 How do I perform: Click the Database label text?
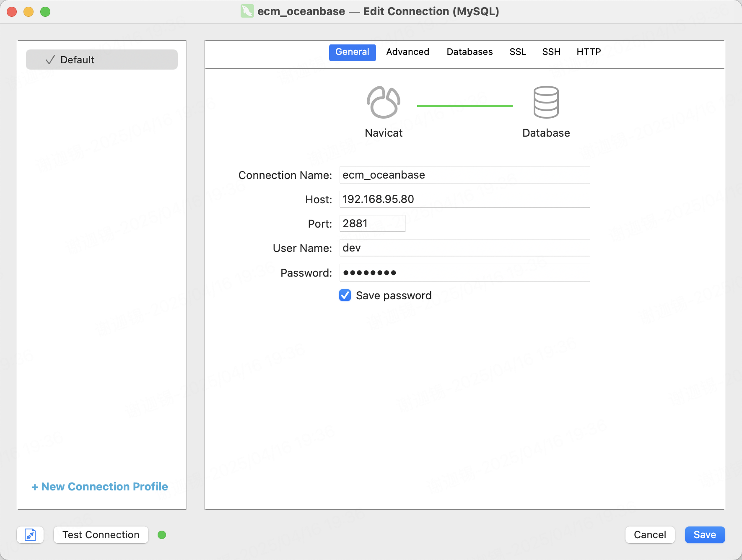(x=546, y=133)
